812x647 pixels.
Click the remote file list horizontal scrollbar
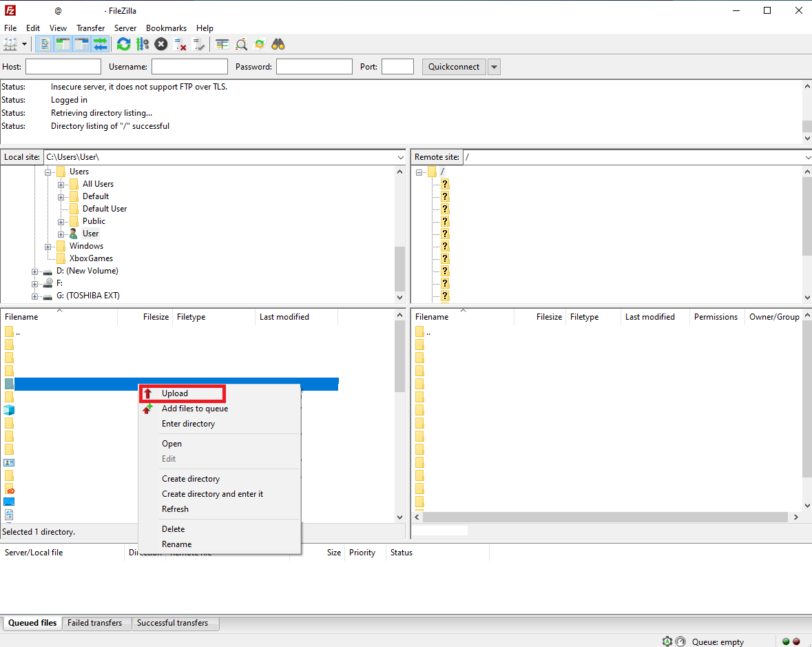point(605,517)
